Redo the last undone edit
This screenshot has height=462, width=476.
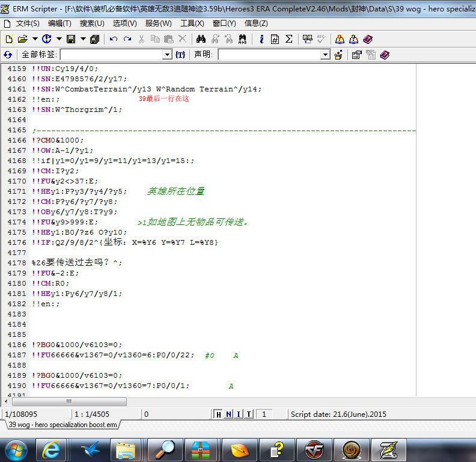coord(127,39)
